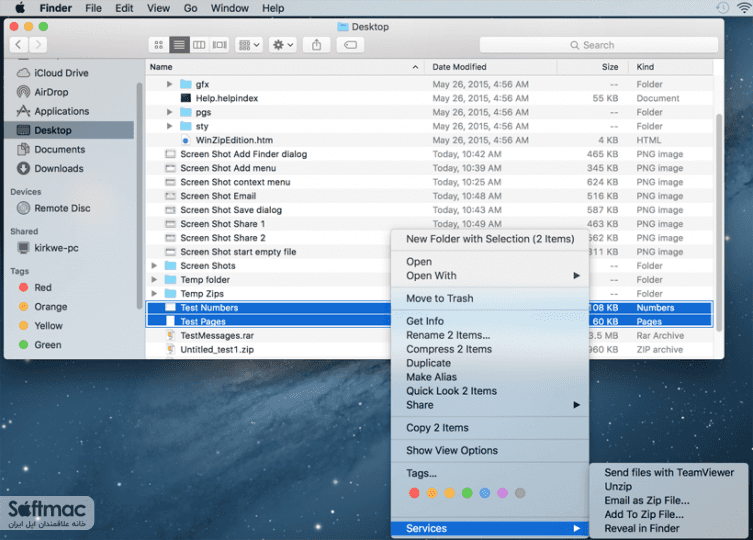Expand the Temp folder row
Image resolution: width=753 pixels, height=540 pixels.
(154, 280)
